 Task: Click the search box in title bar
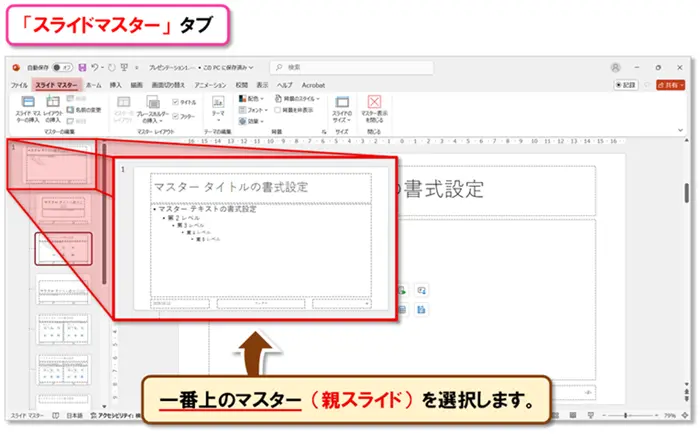(351, 67)
